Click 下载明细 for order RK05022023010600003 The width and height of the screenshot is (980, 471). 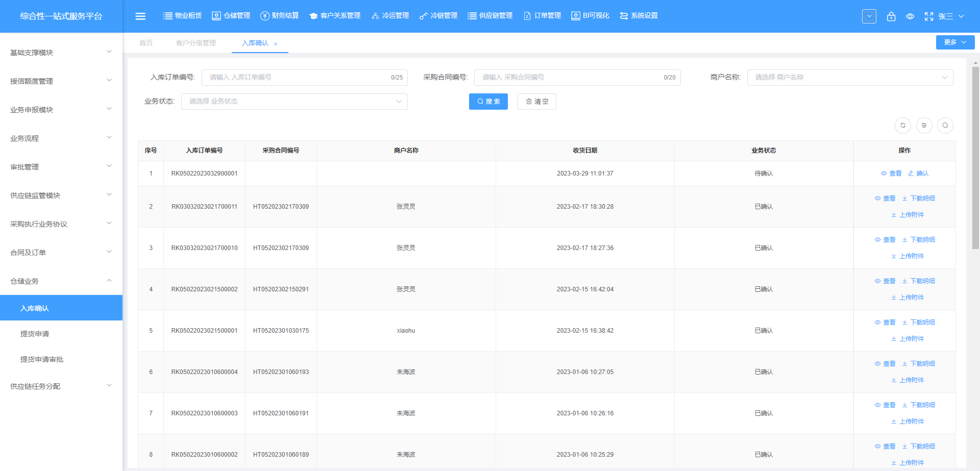(x=918, y=405)
